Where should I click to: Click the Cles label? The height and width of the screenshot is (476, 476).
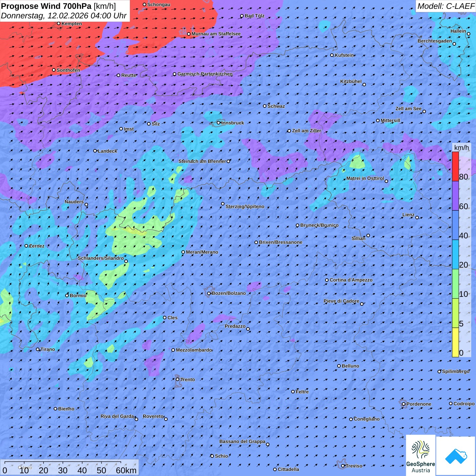(172, 318)
